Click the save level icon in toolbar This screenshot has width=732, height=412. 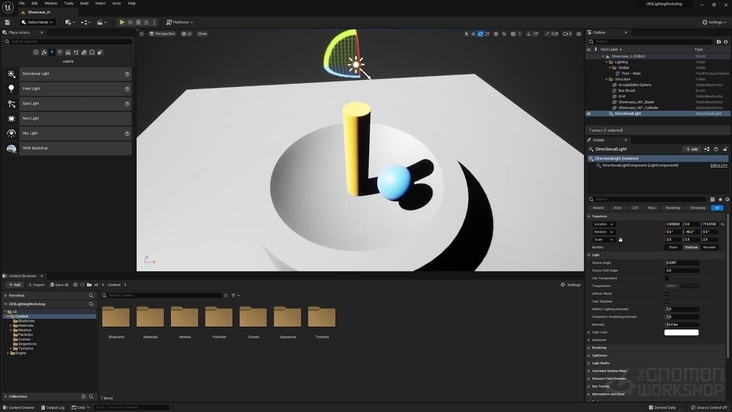[x=9, y=21]
